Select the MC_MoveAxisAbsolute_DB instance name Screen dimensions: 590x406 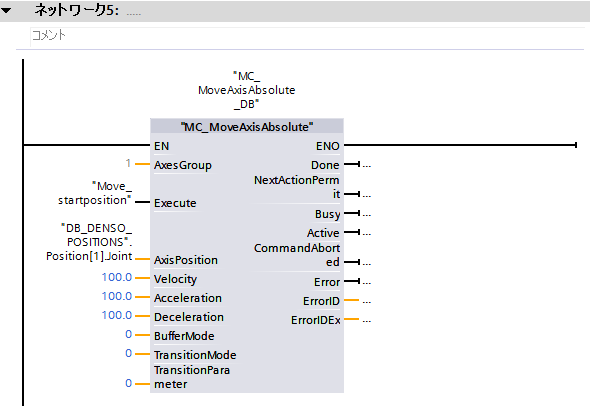[247, 90]
